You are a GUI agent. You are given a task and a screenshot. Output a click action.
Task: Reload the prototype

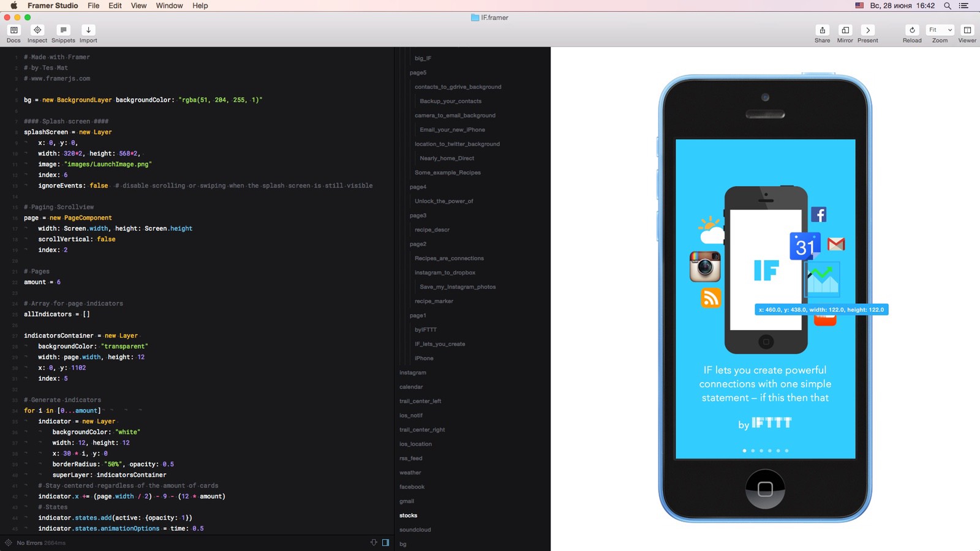tap(912, 30)
